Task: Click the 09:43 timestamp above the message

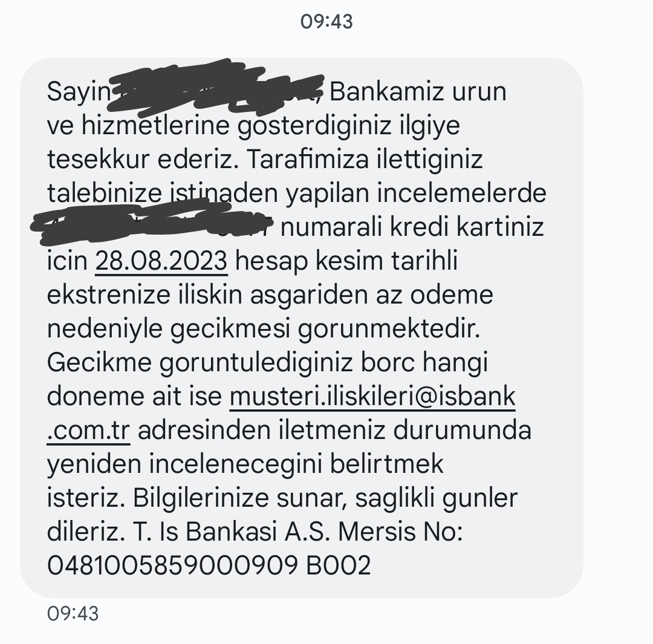Action: point(326,21)
